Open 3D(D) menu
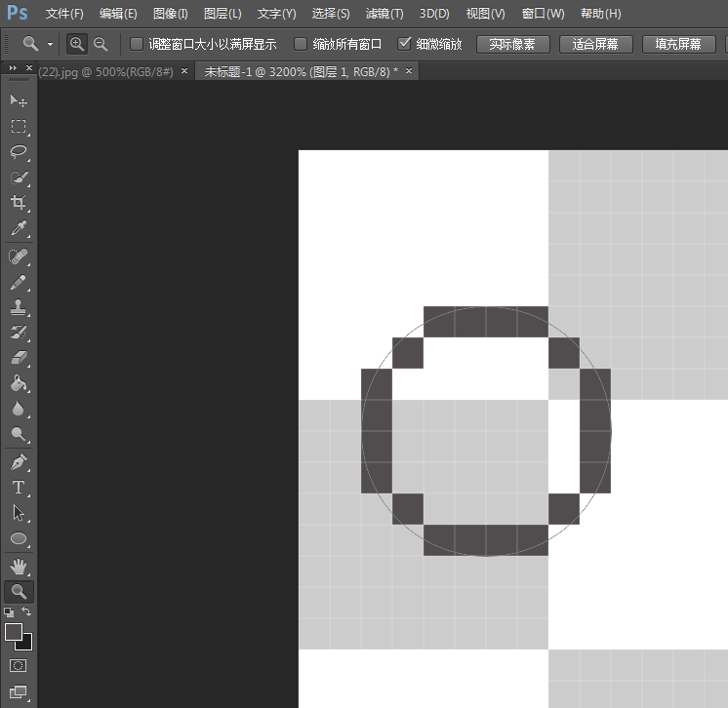728x708 pixels. [434, 14]
